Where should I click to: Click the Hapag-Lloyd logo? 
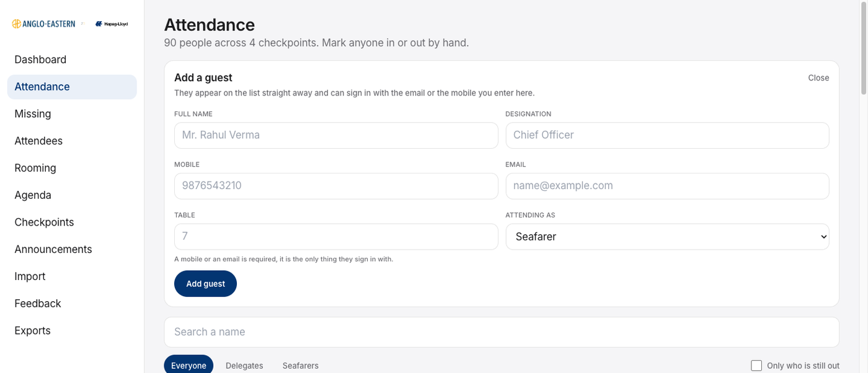pos(112,24)
